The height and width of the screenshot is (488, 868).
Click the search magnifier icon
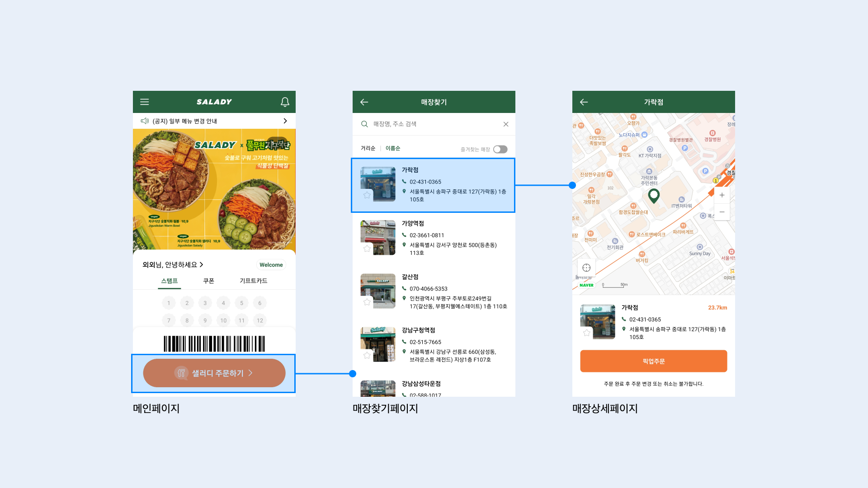click(364, 124)
